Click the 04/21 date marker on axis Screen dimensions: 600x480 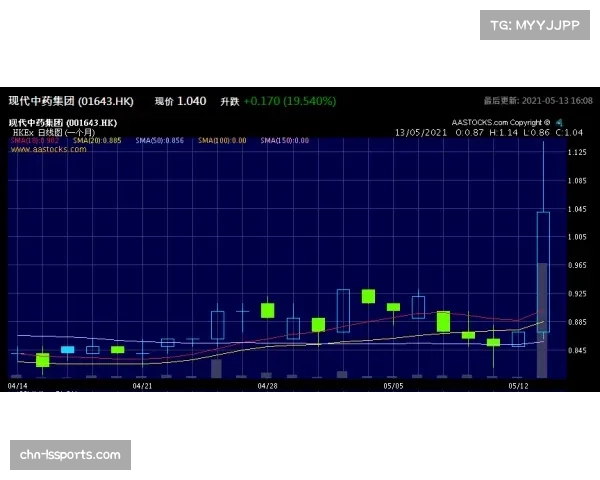click(x=142, y=385)
